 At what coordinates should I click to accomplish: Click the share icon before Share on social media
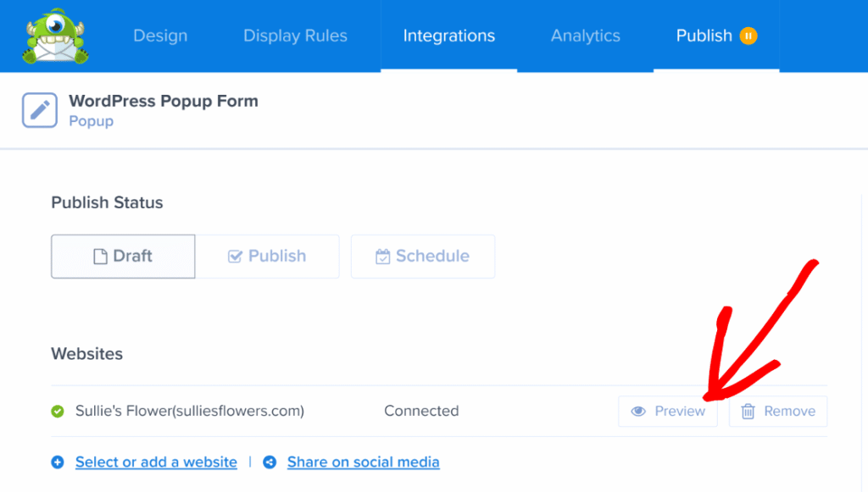270,462
